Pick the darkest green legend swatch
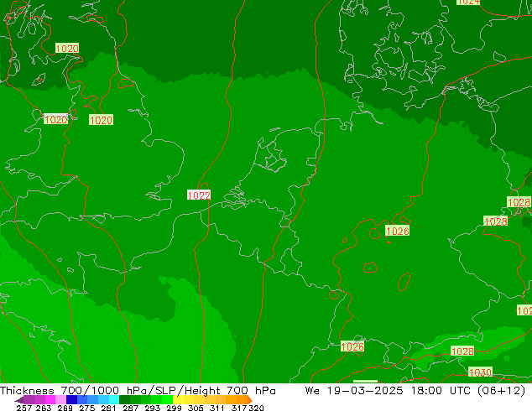This screenshot has height=411, width=532. pyautogui.click(x=124, y=399)
